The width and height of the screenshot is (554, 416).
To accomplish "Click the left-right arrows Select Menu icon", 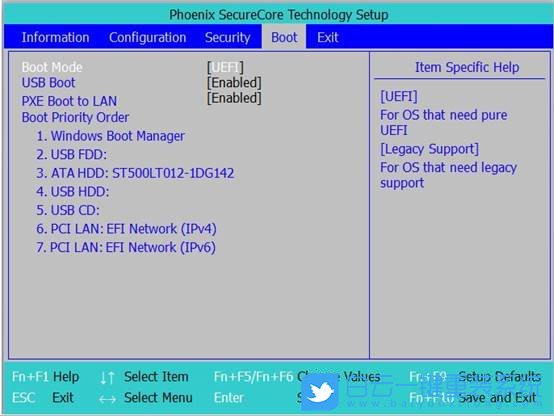I will pyautogui.click(x=107, y=399).
